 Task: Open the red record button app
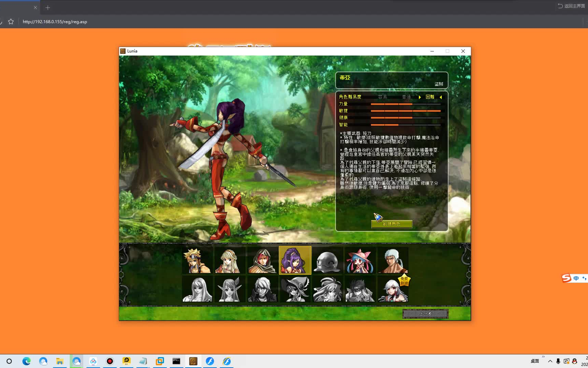110,361
